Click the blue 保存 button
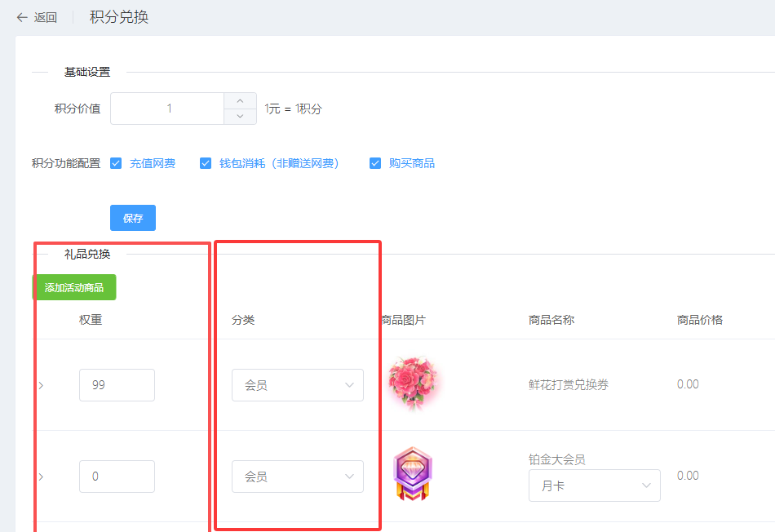 pyautogui.click(x=133, y=218)
